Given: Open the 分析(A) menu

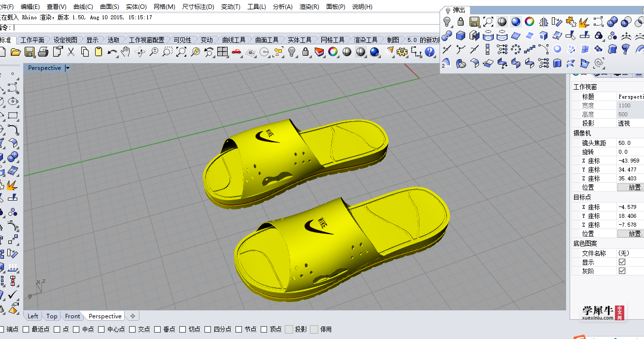Looking at the screenshot, I should pos(282,7).
